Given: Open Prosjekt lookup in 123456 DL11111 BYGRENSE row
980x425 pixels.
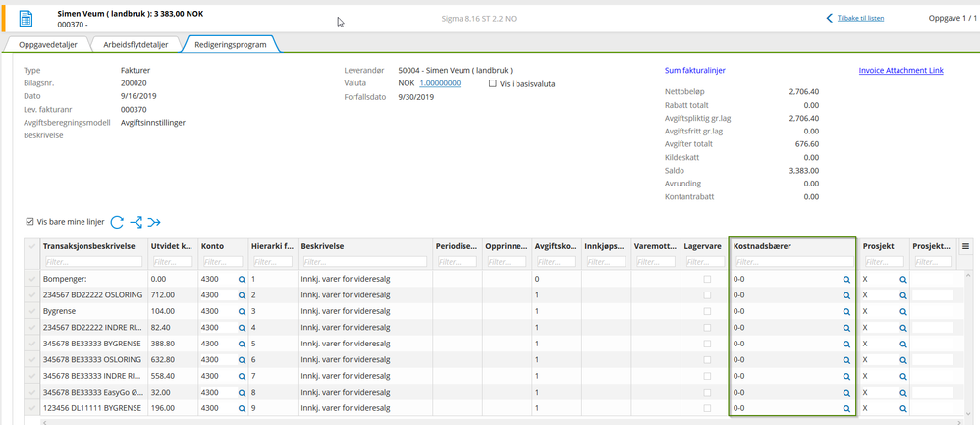Looking at the screenshot, I should click(903, 408).
